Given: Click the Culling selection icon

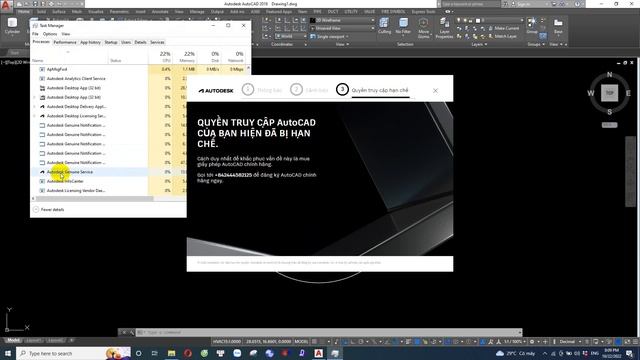Looking at the screenshot, I should point(384,26).
